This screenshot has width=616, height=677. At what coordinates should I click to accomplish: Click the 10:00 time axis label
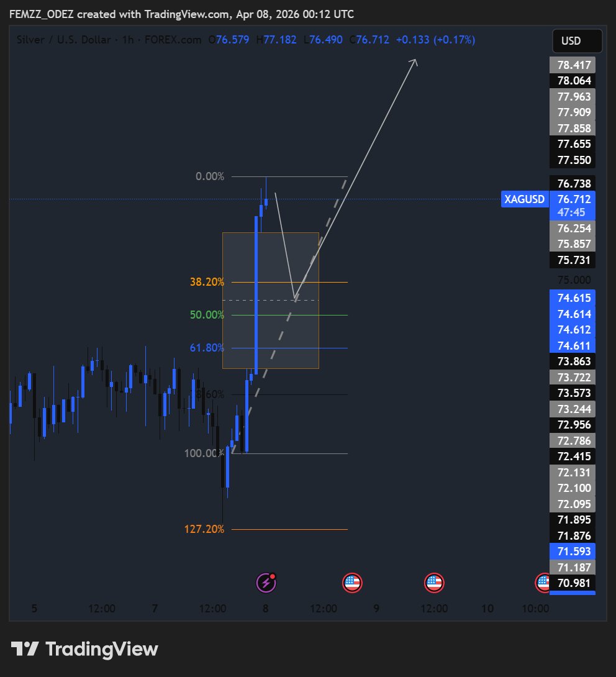535,608
